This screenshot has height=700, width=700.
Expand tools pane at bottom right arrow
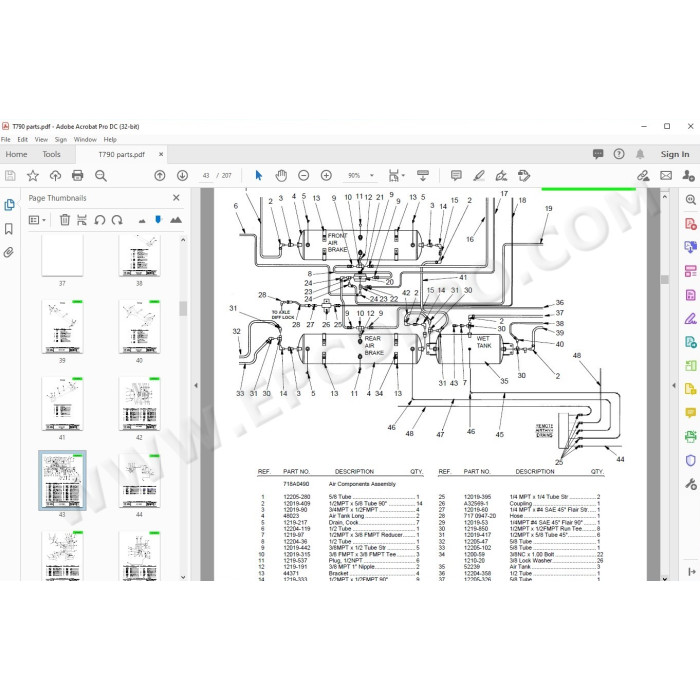pyautogui.click(x=692, y=571)
